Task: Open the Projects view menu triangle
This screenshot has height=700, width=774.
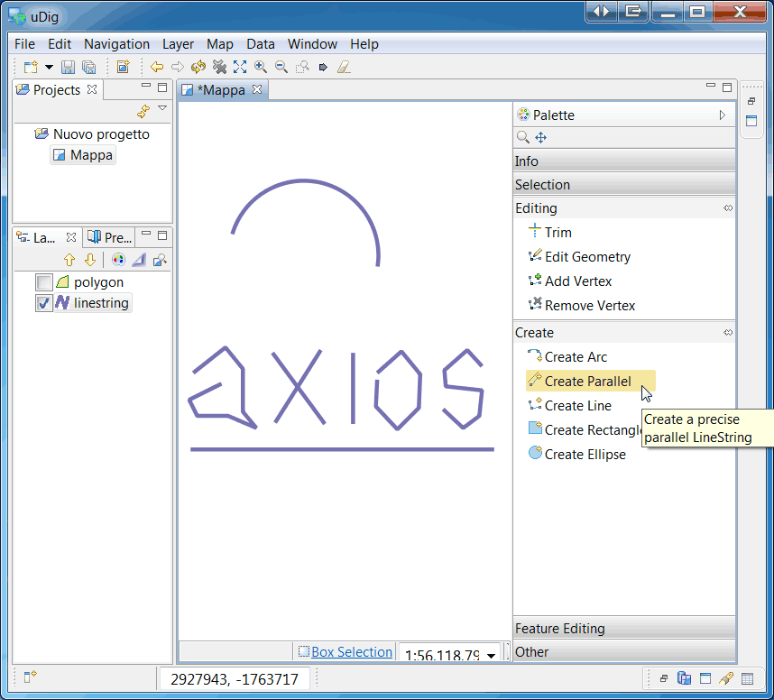Action: [162, 107]
